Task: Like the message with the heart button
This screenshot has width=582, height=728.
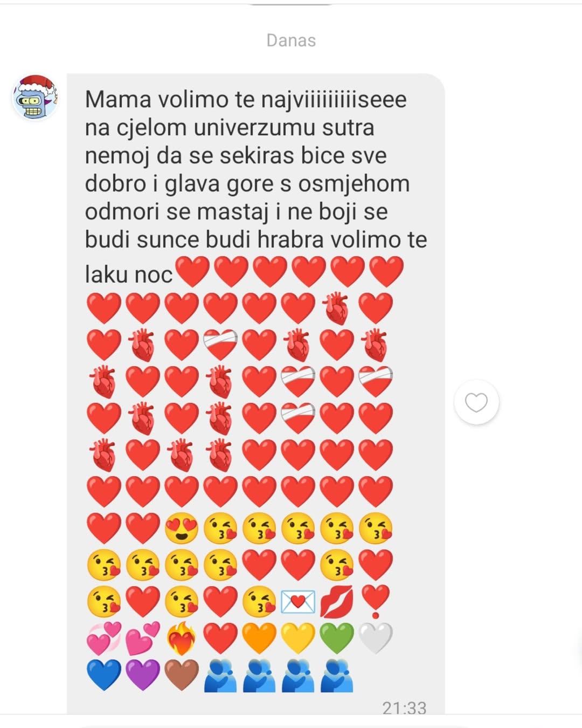Action: point(476,402)
